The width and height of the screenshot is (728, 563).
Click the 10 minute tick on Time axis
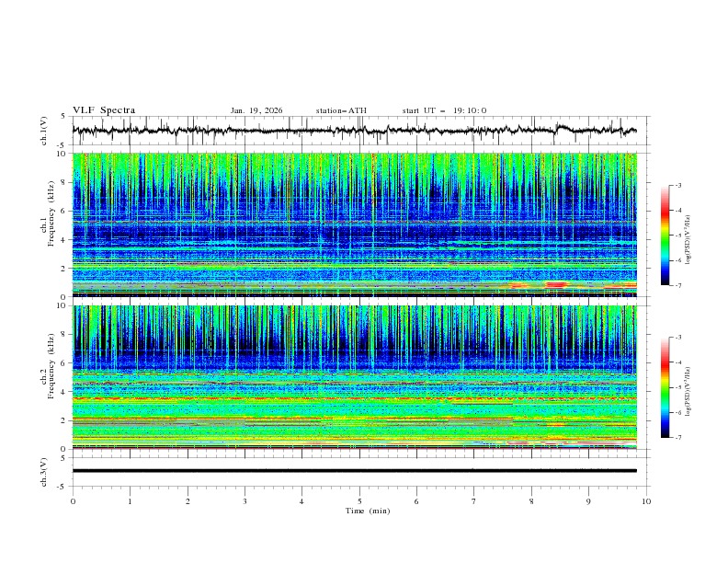click(x=646, y=501)
